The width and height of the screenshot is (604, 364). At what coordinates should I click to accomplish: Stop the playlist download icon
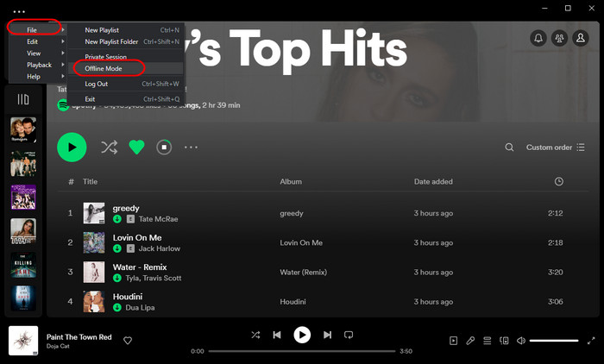click(164, 147)
